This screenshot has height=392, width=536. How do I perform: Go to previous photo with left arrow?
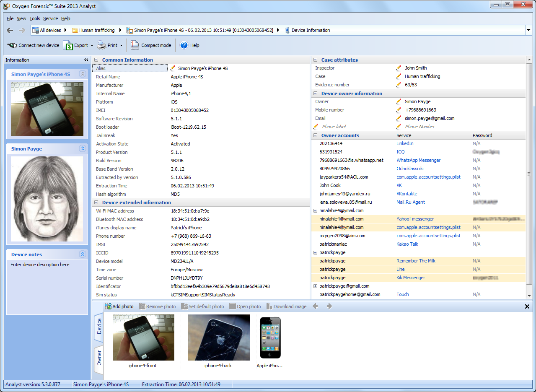pos(315,306)
